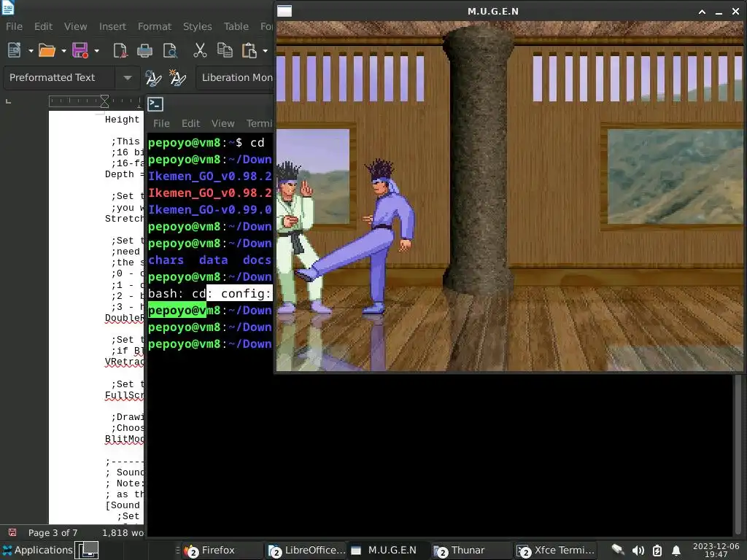747x560 pixels.
Task: Open the Preformatted Text paragraph style dropdown
Action: pyautogui.click(x=127, y=77)
